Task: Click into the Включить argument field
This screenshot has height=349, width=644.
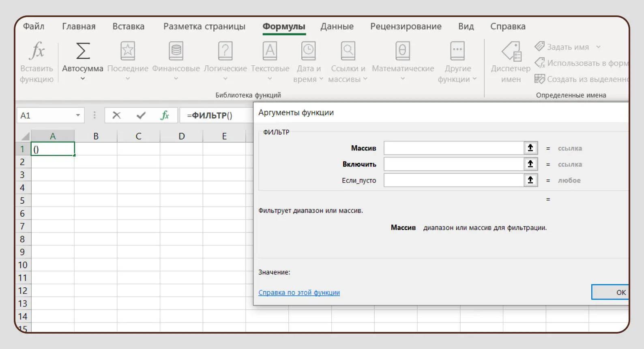Action: 454,164
